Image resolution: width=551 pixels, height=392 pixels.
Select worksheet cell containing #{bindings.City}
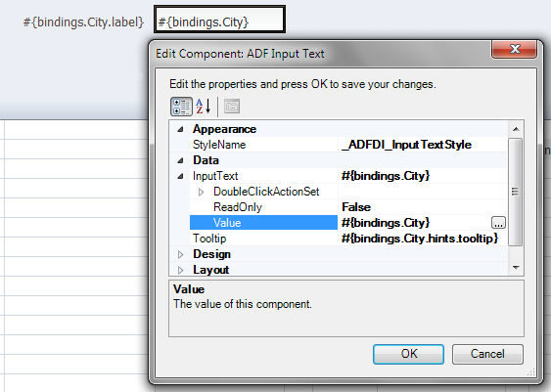219,20
